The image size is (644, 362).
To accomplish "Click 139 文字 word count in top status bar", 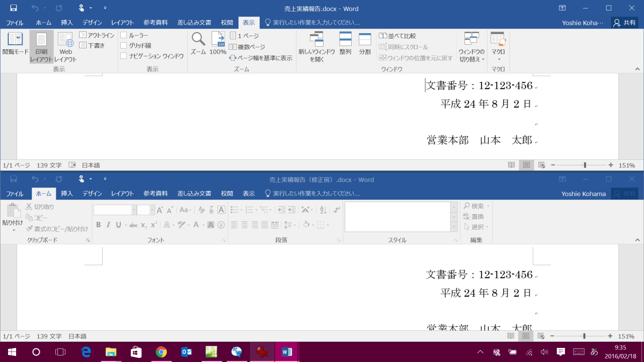I will [x=49, y=165].
